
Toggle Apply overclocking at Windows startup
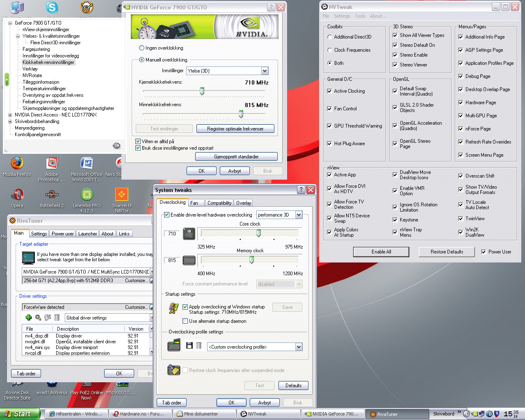point(185,307)
